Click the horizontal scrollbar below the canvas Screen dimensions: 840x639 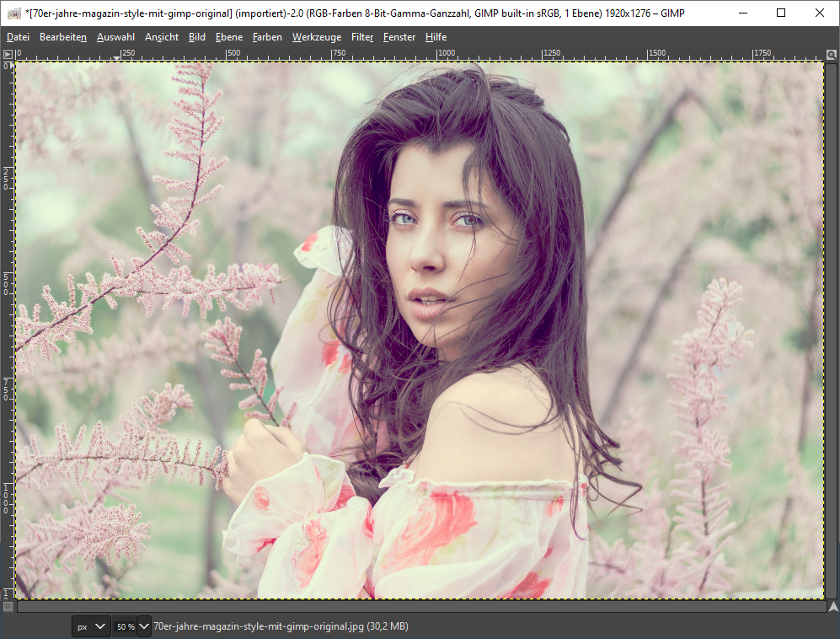tap(420, 606)
